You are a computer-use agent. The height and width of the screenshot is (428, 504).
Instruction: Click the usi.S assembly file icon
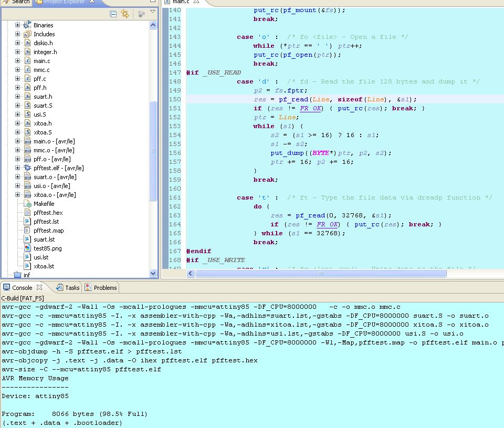coord(28,114)
